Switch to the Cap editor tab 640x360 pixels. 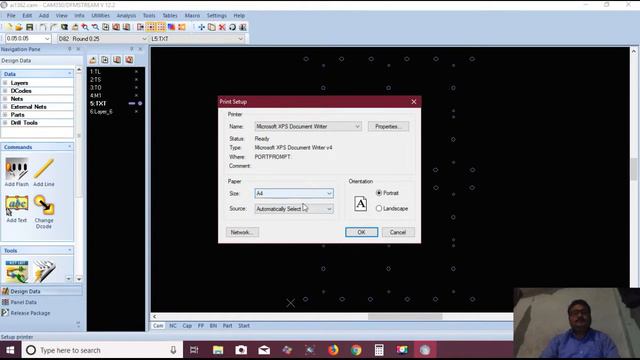coord(187,326)
